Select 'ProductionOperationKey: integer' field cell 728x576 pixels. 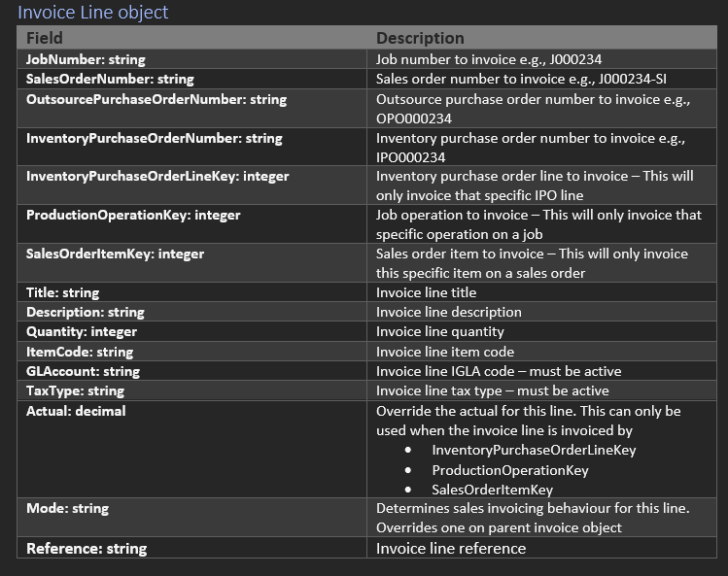(191, 224)
